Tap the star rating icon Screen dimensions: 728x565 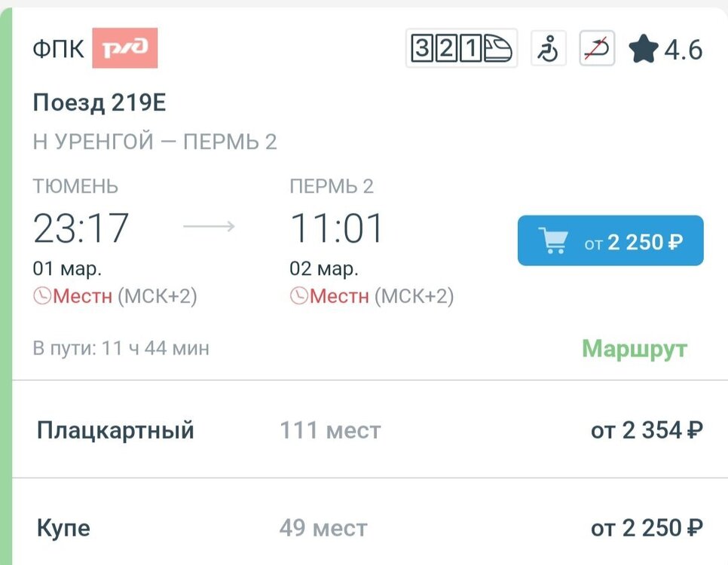[644, 49]
